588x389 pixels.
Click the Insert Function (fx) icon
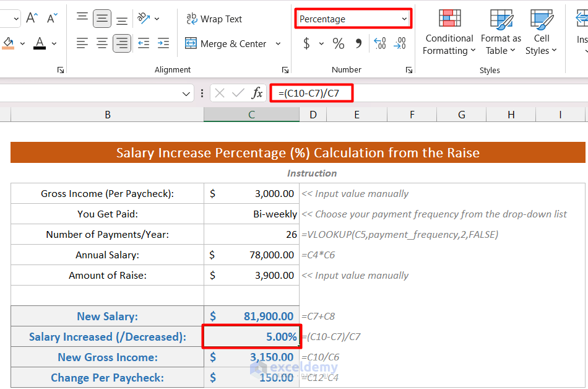[257, 93]
